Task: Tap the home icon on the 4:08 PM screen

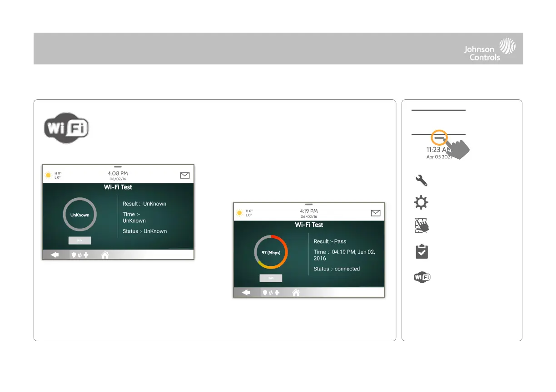Action: (105, 255)
